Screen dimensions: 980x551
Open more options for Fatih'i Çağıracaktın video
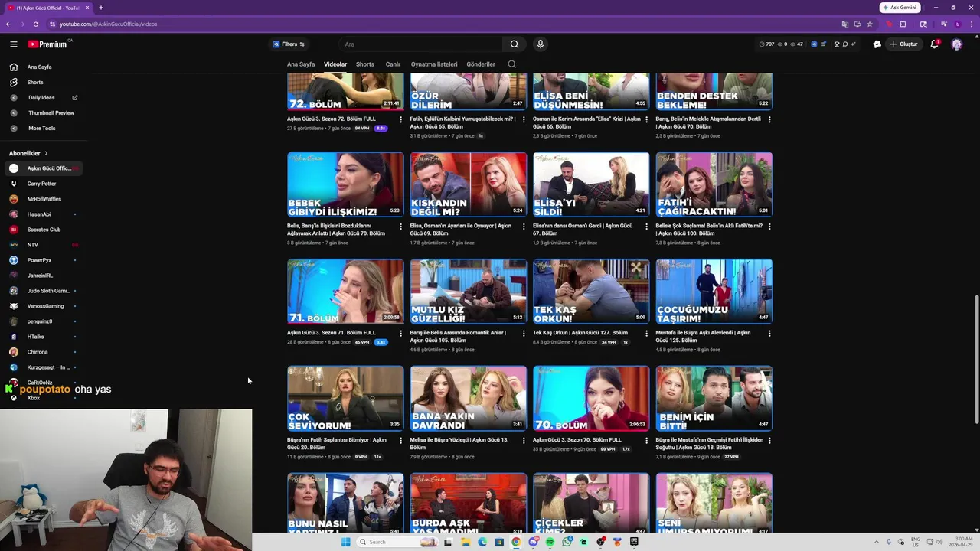tap(769, 227)
